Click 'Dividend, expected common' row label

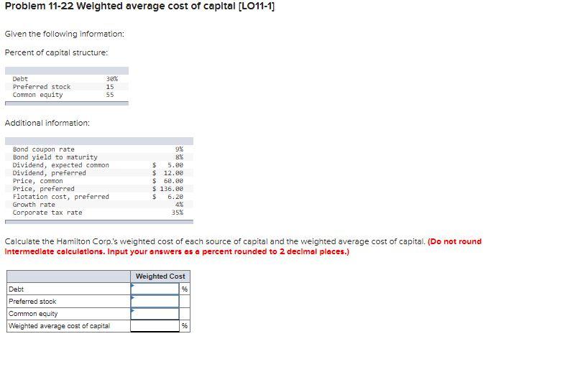(61, 165)
